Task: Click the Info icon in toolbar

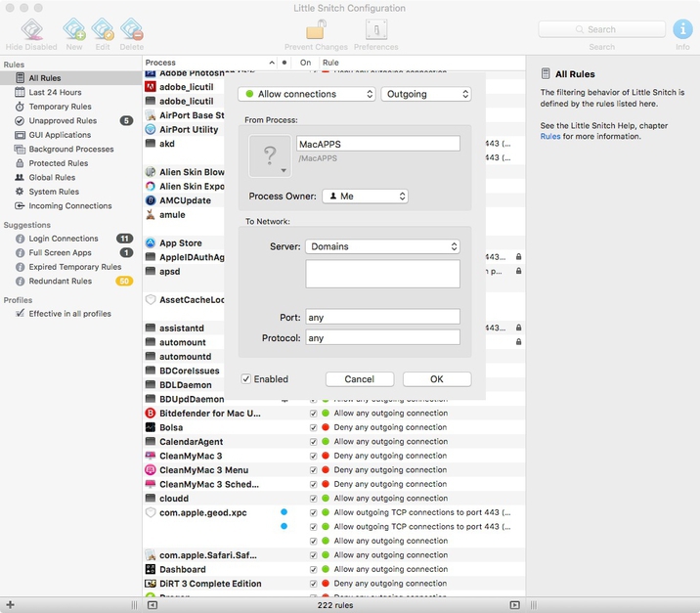Action: click(681, 30)
